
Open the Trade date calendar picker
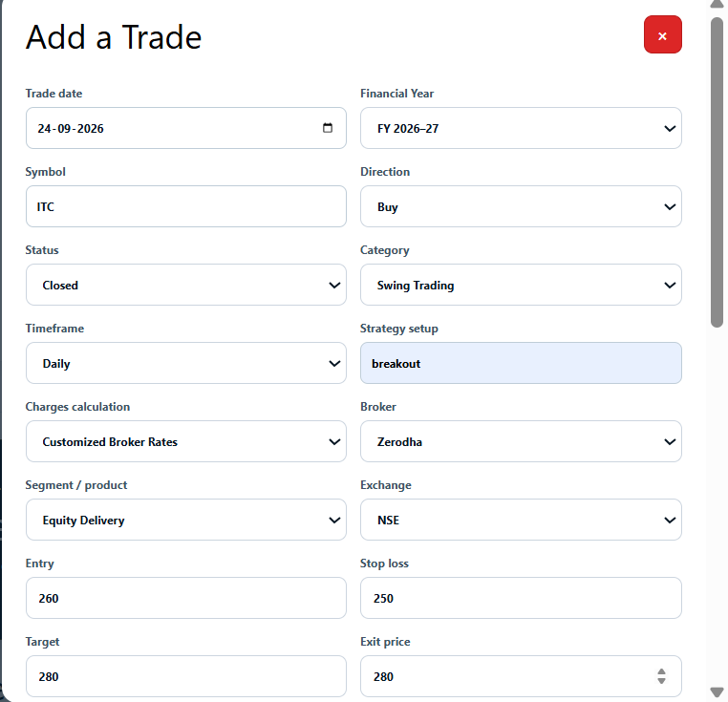tap(328, 128)
